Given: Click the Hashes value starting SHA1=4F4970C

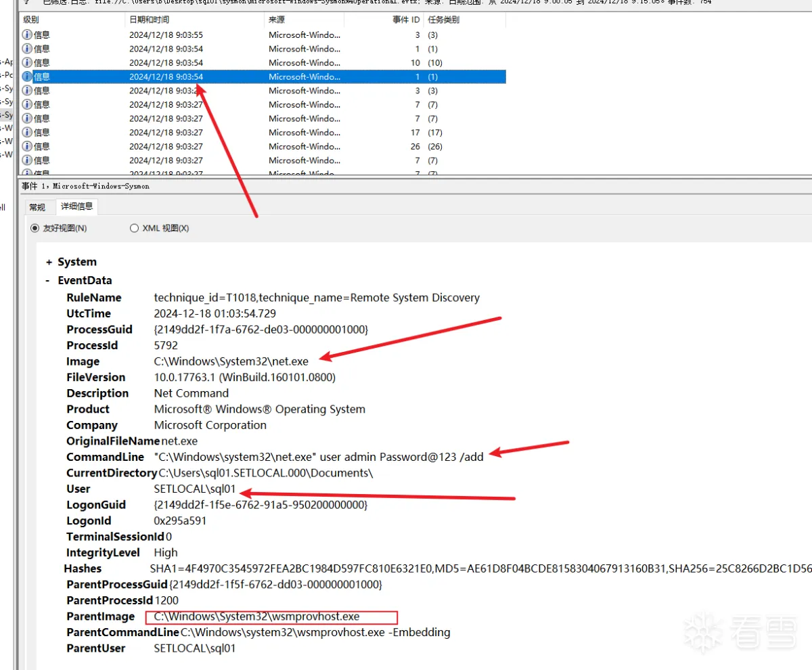Looking at the screenshot, I should click(480, 569).
